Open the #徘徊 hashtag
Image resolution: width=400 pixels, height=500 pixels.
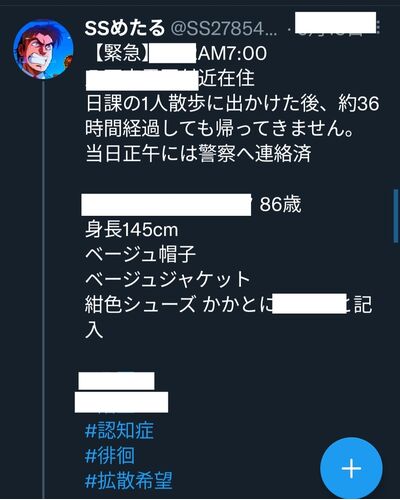coord(110,455)
